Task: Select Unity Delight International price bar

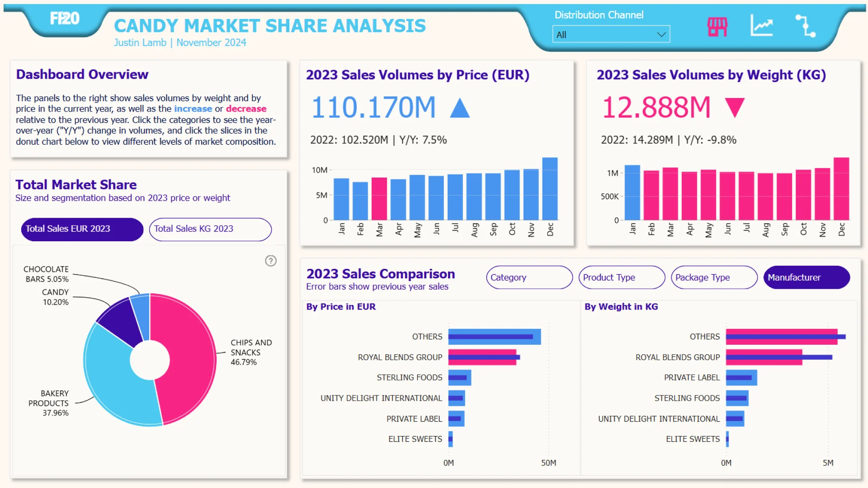Action: coord(457,398)
